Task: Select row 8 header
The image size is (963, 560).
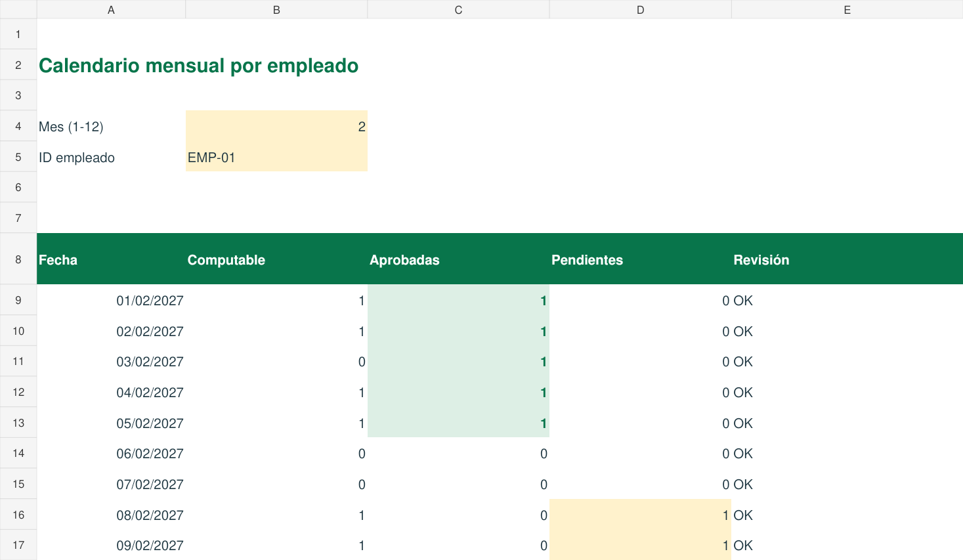Action: tap(18, 259)
